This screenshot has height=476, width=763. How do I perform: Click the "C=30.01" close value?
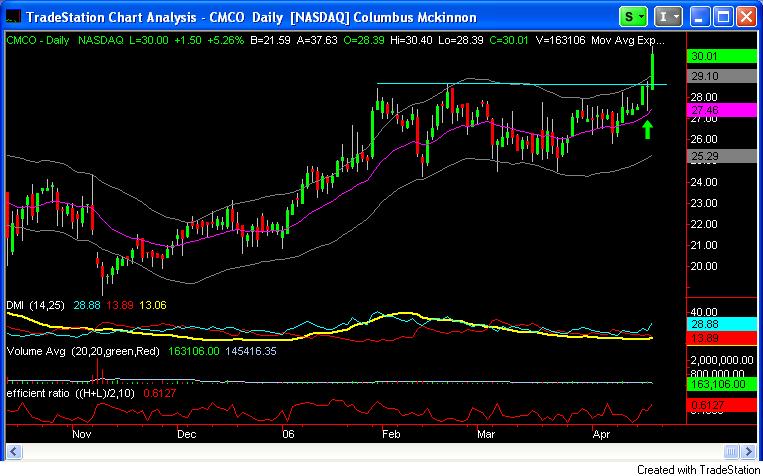[x=509, y=40]
